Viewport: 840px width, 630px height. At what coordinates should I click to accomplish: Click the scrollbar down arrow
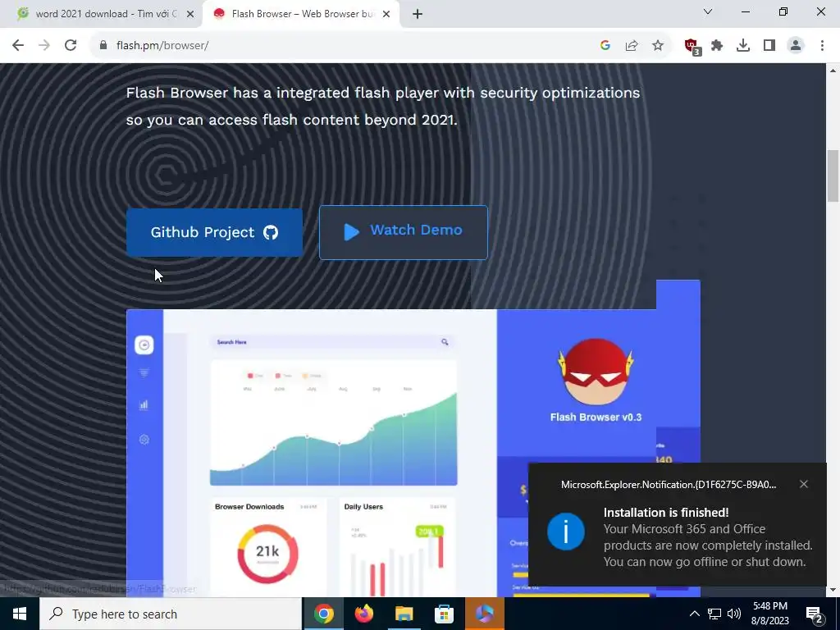(x=833, y=591)
